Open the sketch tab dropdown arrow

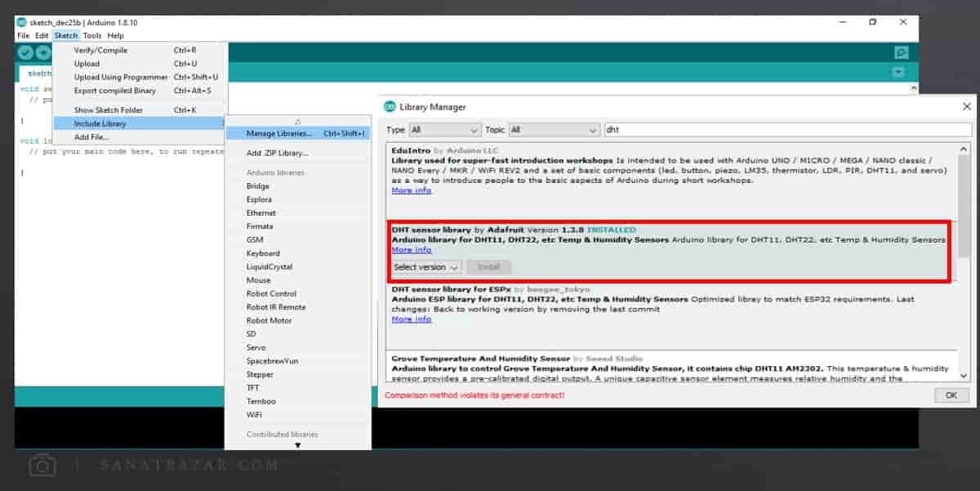pos(899,73)
